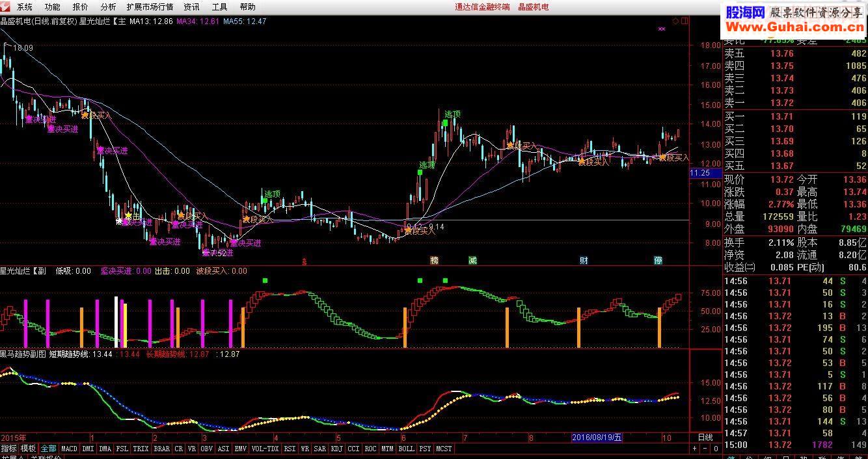Click the 15:00 trade row with 1782 volume

pos(796,445)
